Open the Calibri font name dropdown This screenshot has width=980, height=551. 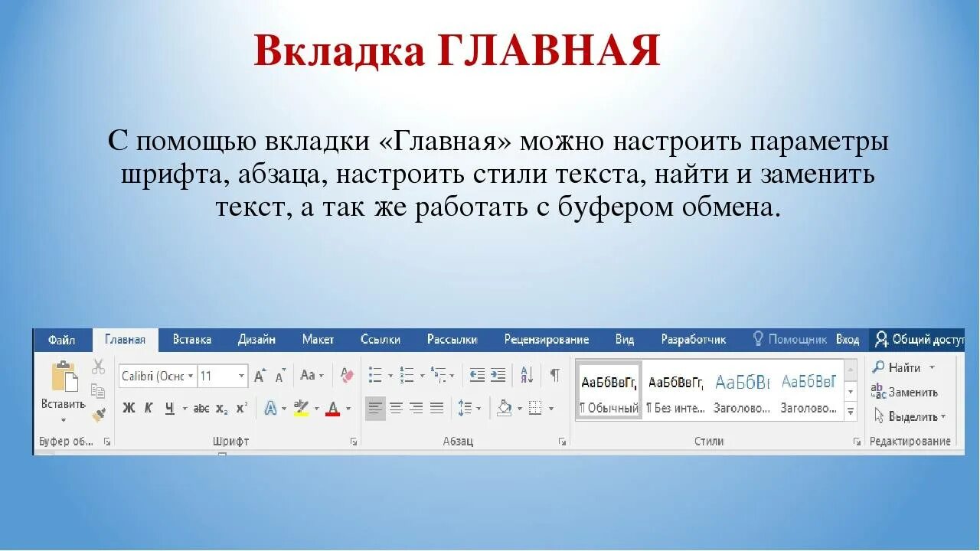(x=191, y=376)
